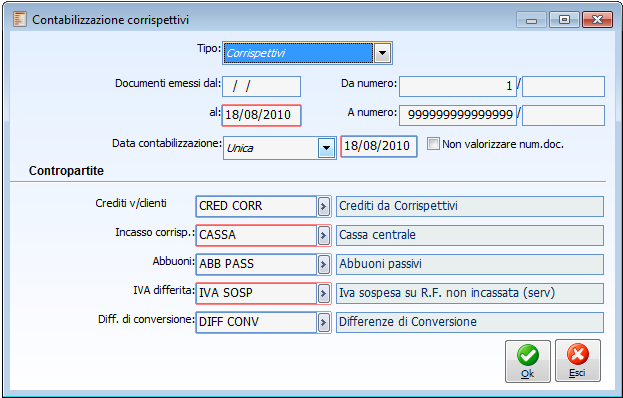Image resolution: width=623 pixels, height=398 pixels.
Task: Enable Non valorizzare num.doc. checkbox
Action: click(433, 144)
